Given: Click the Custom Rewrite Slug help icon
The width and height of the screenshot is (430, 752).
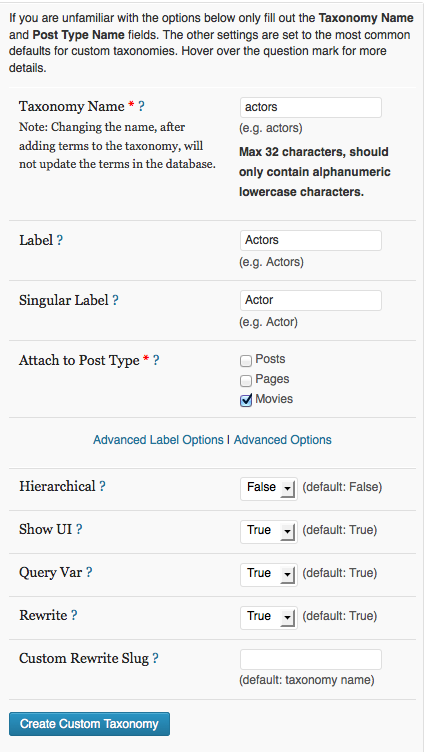Looking at the screenshot, I should point(155,658).
